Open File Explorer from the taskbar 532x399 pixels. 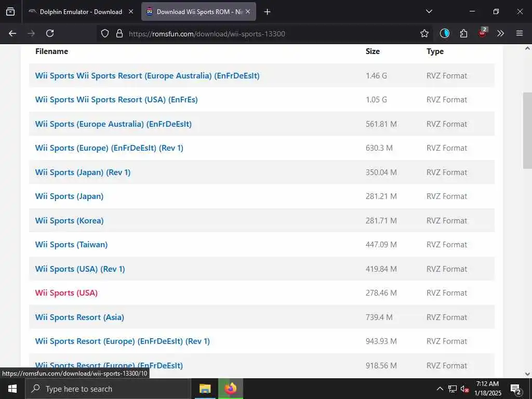205,389
